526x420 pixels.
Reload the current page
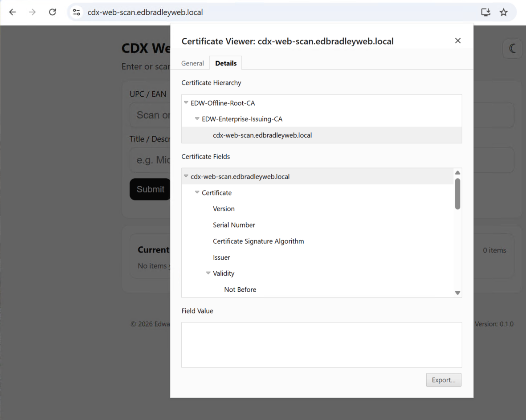pos(53,12)
